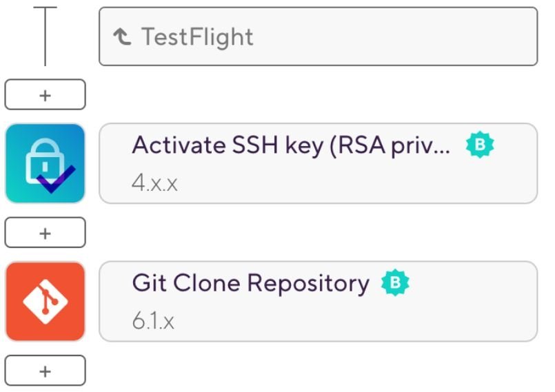The image size is (555, 392).
Task: Select the Activate SSH key step card
Action: pos(318,163)
